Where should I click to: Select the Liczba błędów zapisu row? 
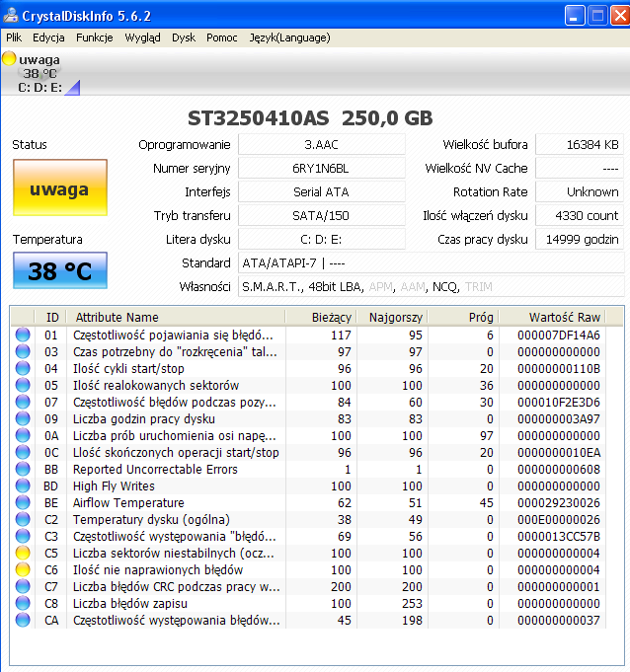[x=308, y=603]
